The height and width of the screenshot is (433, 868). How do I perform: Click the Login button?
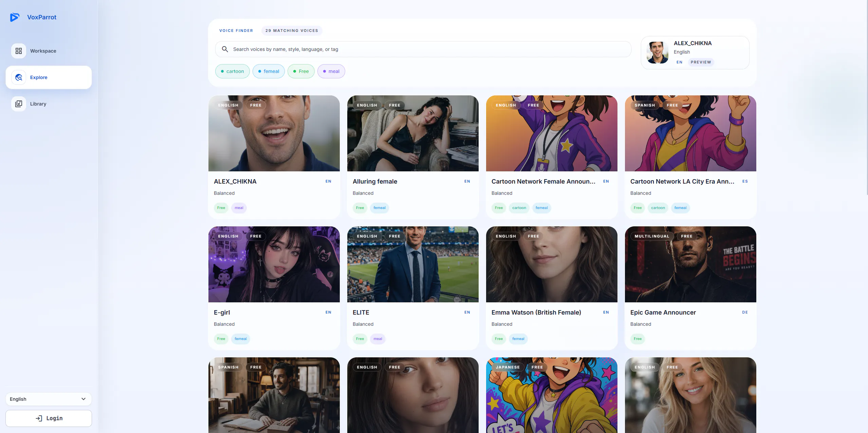click(x=49, y=418)
